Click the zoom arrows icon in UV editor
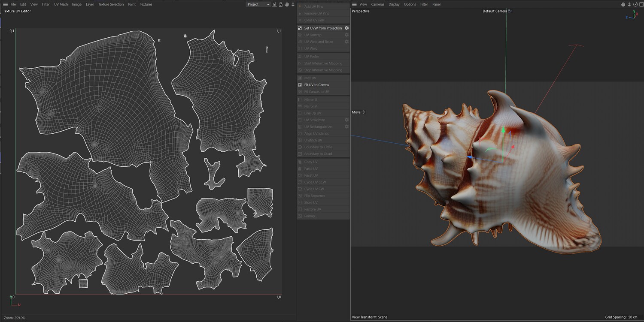The height and width of the screenshot is (322, 644). click(x=293, y=4)
